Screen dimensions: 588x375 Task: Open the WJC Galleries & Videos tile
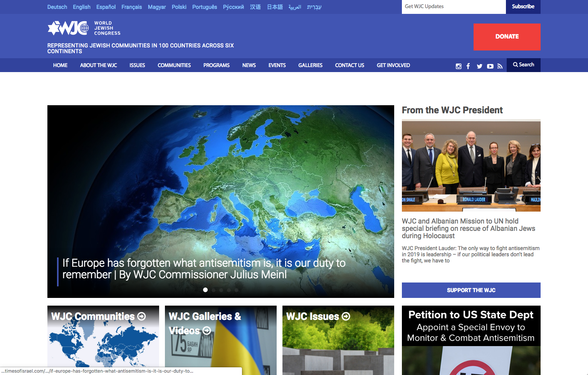click(221, 340)
